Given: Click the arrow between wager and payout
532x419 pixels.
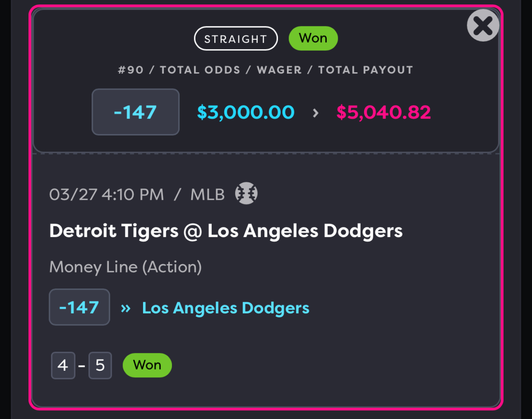Looking at the screenshot, I should pyautogui.click(x=315, y=113).
